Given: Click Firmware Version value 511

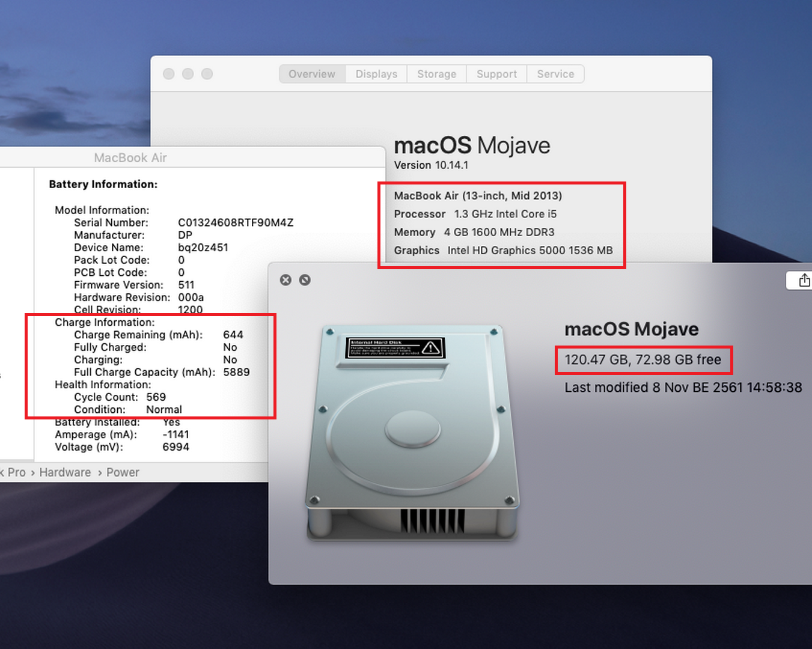Looking at the screenshot, I should 186,285.
